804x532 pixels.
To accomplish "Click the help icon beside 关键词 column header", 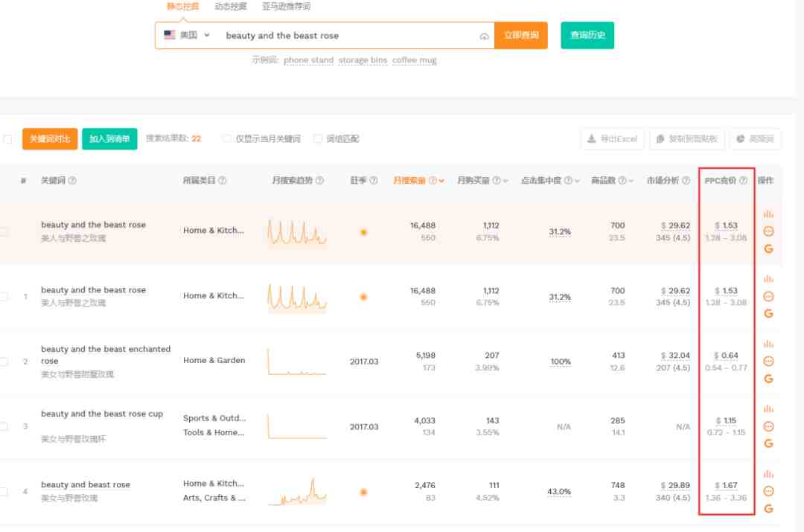I will coord(72,180).
